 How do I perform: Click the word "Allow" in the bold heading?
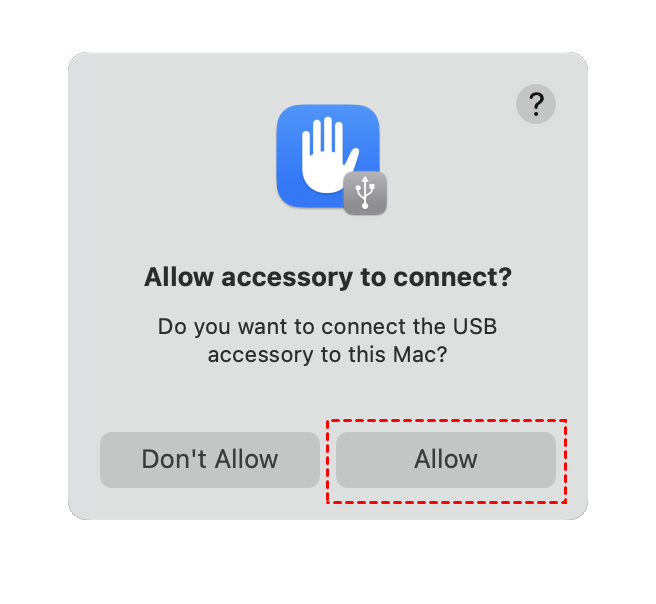pyautogui.click(x=179, y=277)
